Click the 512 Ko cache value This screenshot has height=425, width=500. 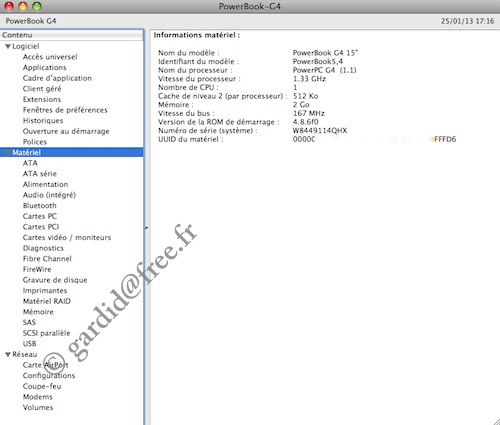305,96
